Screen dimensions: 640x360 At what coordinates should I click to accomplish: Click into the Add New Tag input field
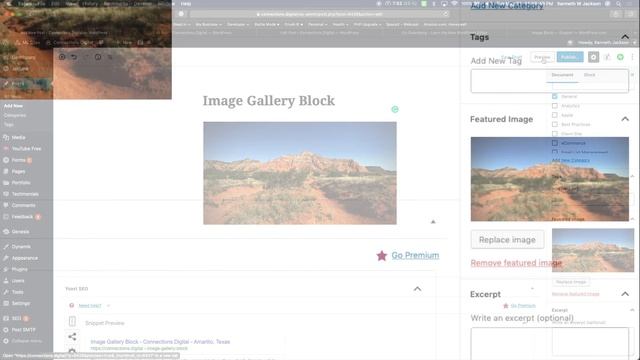coord(549,81)
